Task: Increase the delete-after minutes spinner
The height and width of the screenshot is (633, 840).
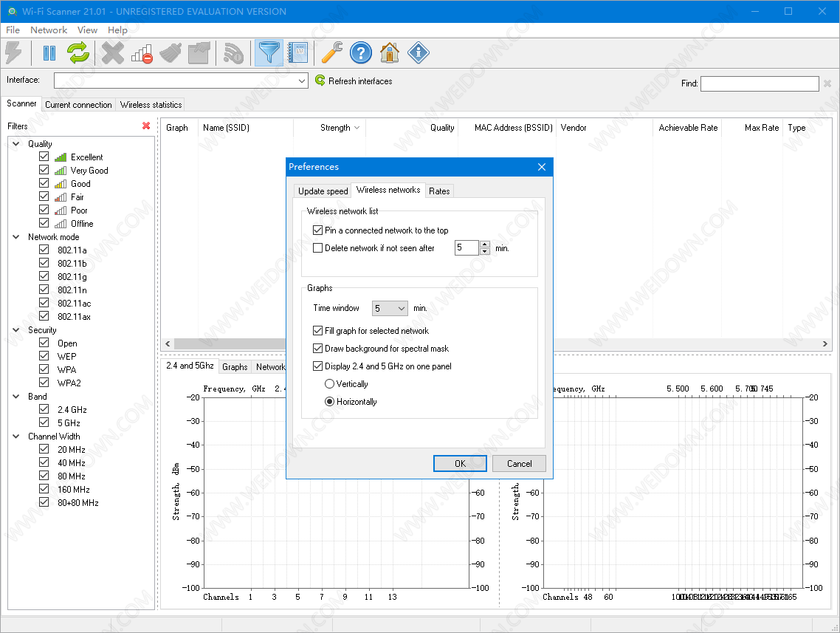Action: pyautogui.click(x=485, y=244)
